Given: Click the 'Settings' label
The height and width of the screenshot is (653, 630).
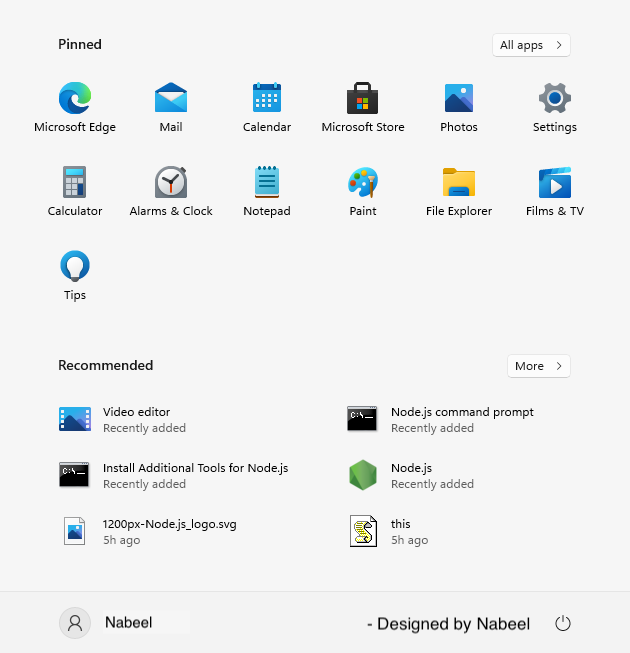Looking at the screenshot, I should pyautogui.click(x=555, y=127).
